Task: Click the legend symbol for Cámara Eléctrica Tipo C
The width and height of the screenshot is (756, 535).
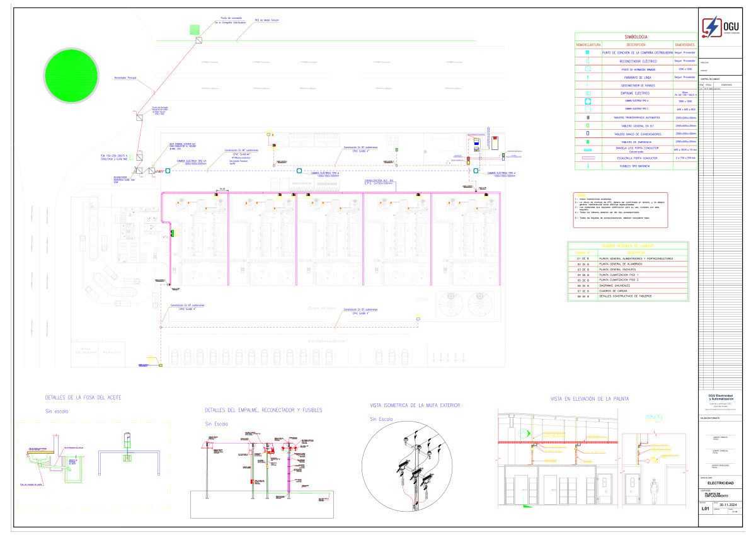Action: 588,109
